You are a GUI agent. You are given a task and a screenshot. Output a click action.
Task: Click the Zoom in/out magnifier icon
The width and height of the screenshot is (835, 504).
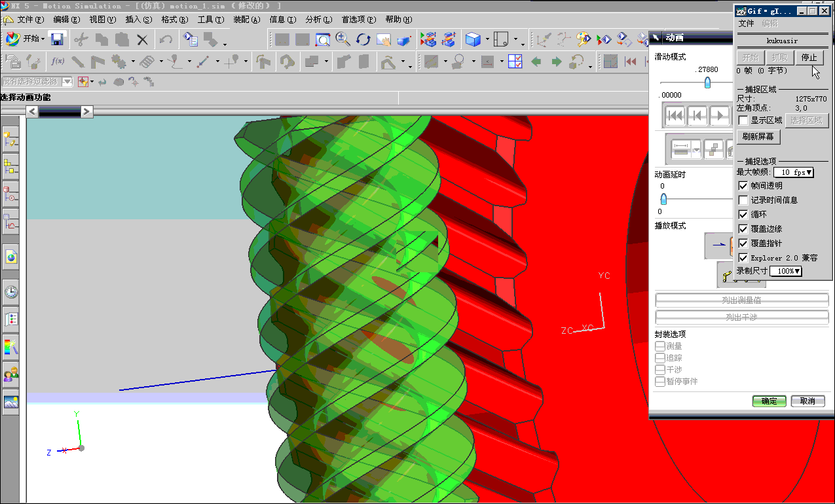pos(343,39)
